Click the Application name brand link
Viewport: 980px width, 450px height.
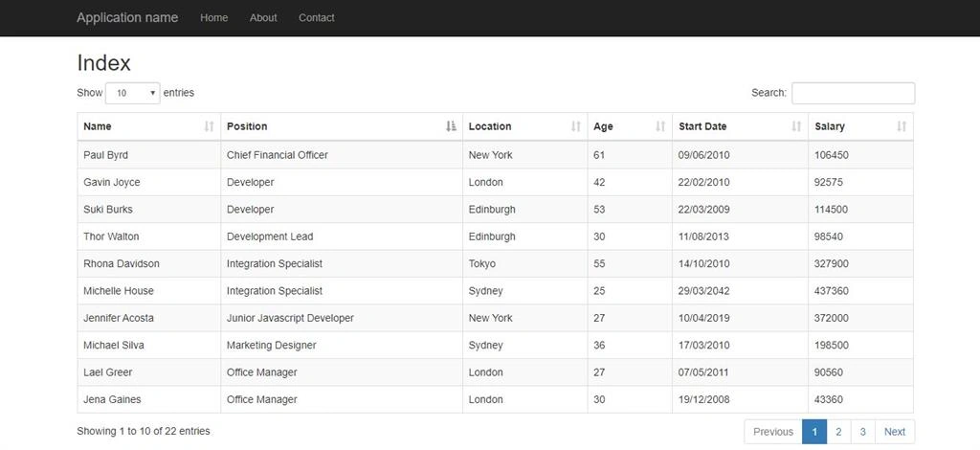click(127, 18)
